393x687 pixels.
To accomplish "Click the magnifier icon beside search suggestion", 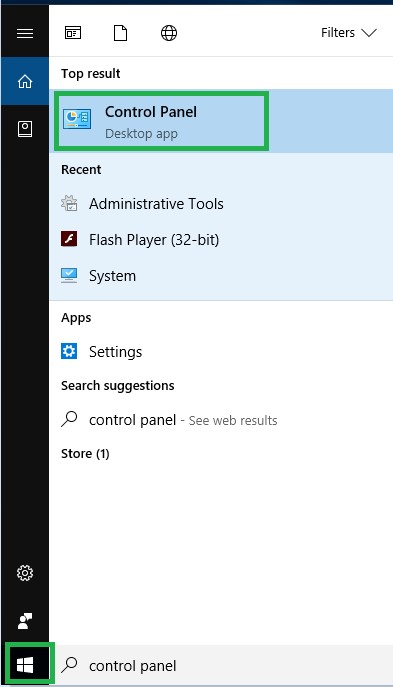I will pos(69,419).
